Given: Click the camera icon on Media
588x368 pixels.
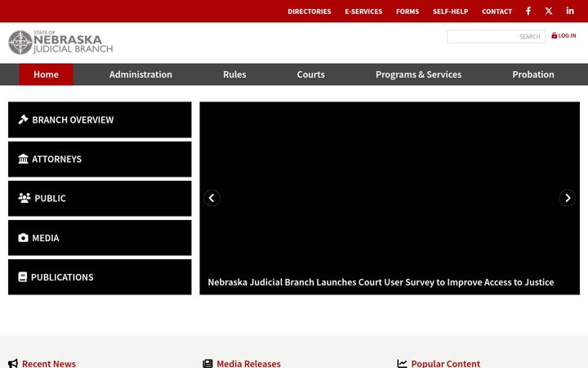Looking at the screenshot, I should click(x=23, y=238).
